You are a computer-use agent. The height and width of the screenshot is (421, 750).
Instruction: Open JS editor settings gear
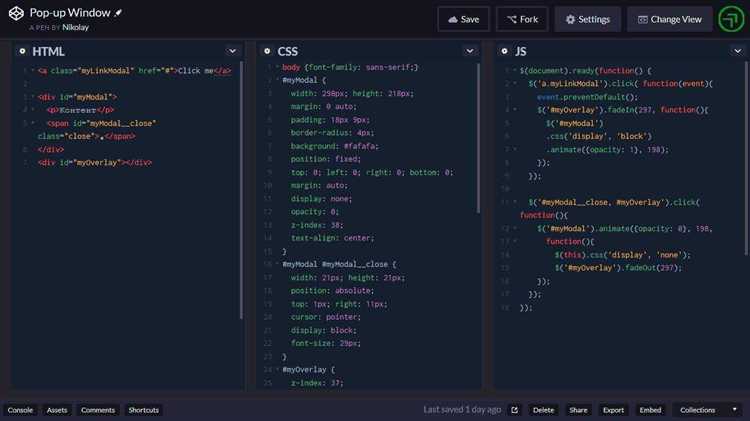coord(504,51)
